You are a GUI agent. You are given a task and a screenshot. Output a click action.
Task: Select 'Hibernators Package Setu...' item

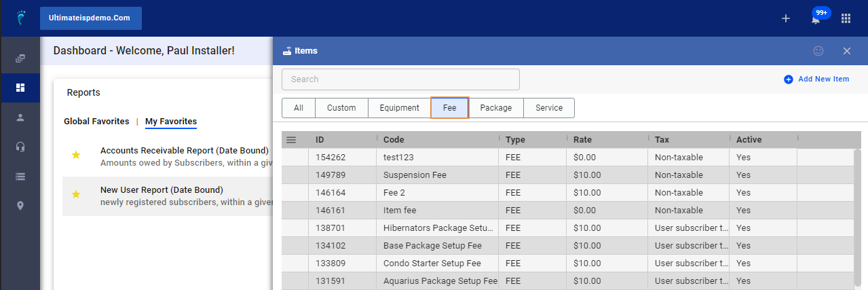tap(438, 228)
